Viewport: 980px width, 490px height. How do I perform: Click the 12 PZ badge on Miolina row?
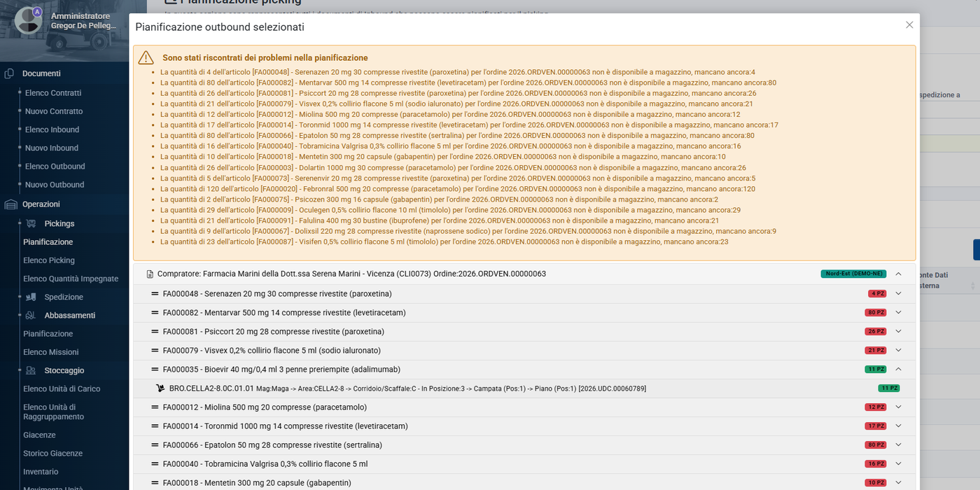[x=876, y=407]
